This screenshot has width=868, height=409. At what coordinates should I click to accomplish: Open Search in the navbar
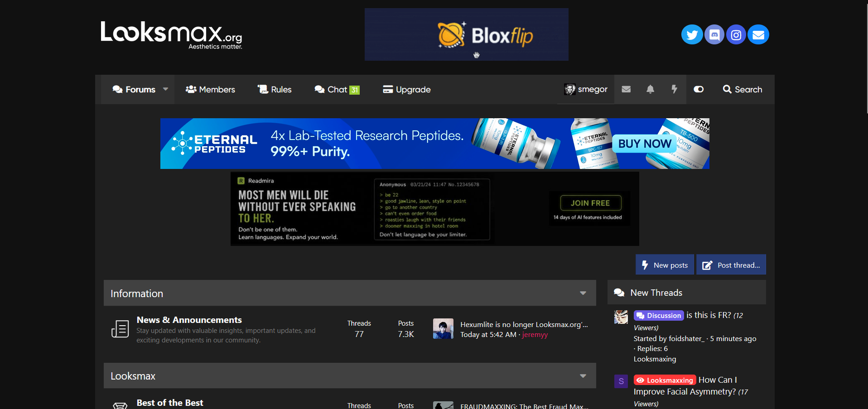click(x=743, y=89)
